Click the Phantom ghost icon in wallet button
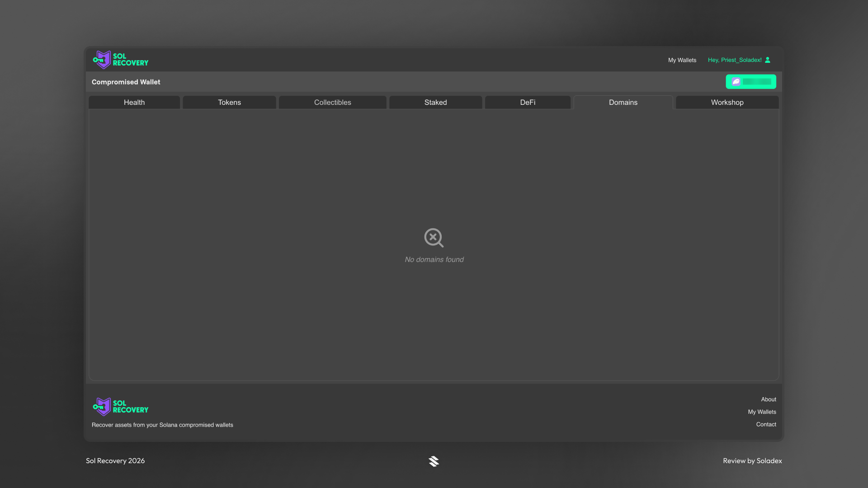The height and width of the screenshot is (488, 868). pos(736,82)
